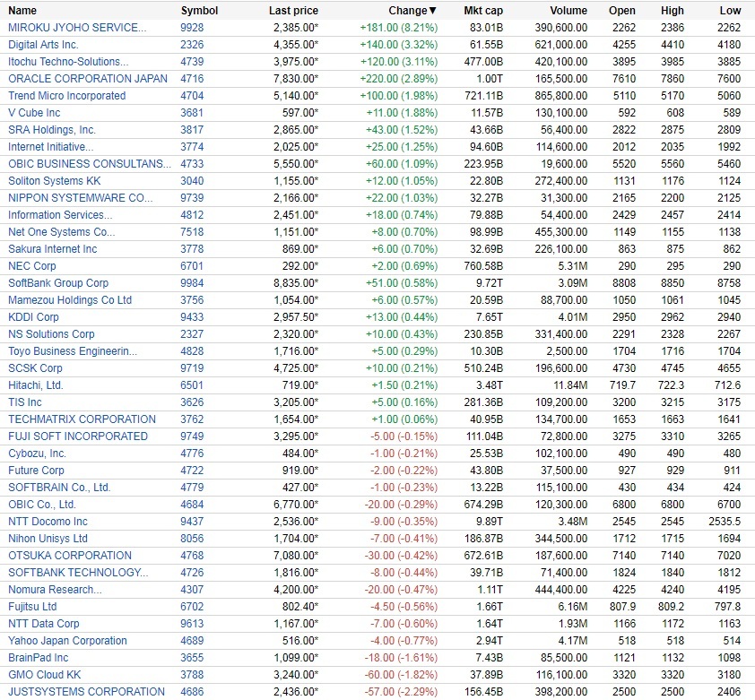
Task: Sort by Symbol column header
Action: coord(199,11)
